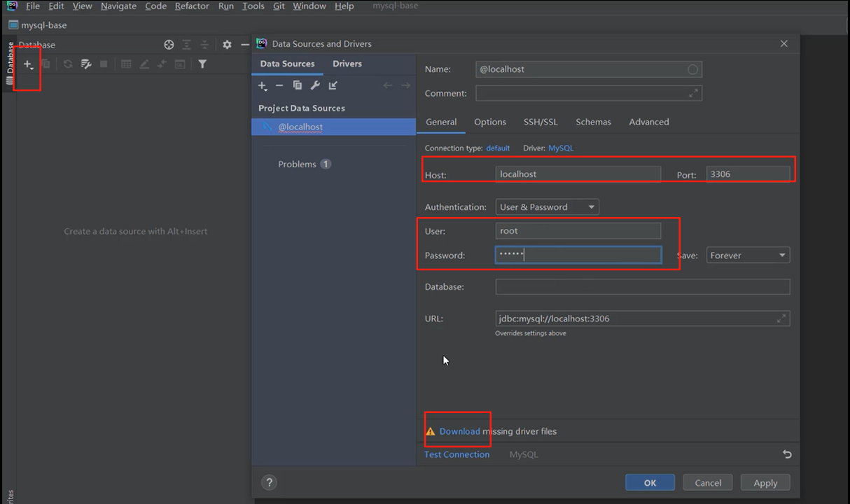Image resolution: width=850 pixels, height=504 pixels.
Task: Open the File menu
Action: tap(33, 6)
